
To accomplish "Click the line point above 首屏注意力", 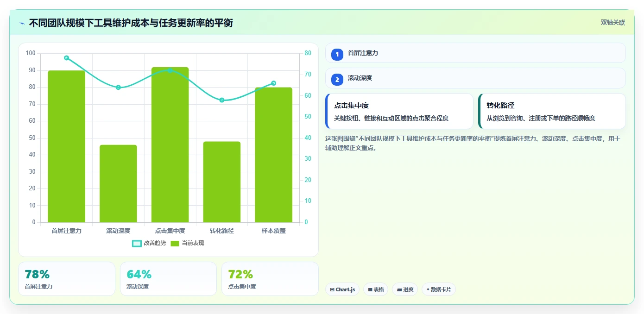I will pos(66,58).
